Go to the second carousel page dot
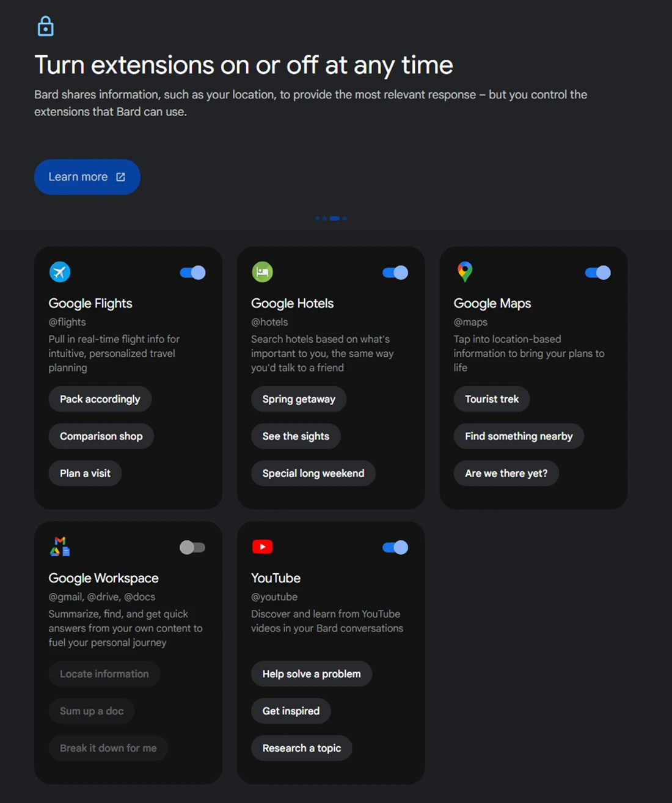672x803 pixels. 324,218
